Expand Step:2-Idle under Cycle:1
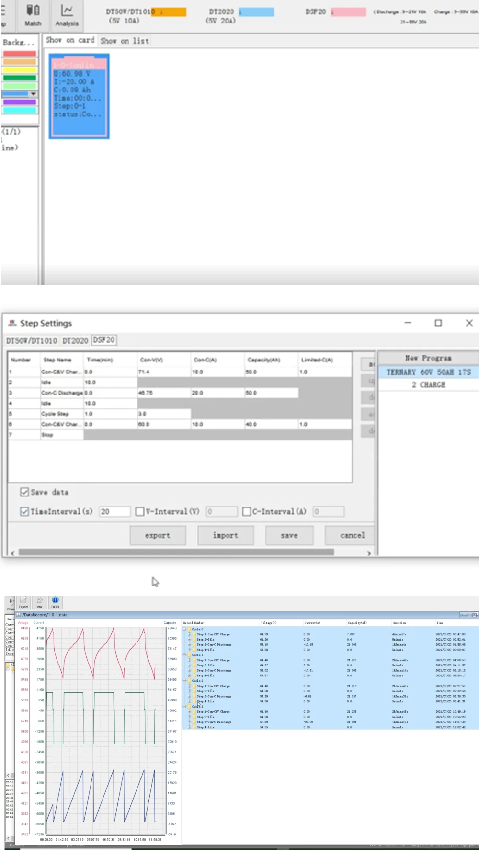The height and width of the screenshot is (868, 479). (x=189, y=665)
